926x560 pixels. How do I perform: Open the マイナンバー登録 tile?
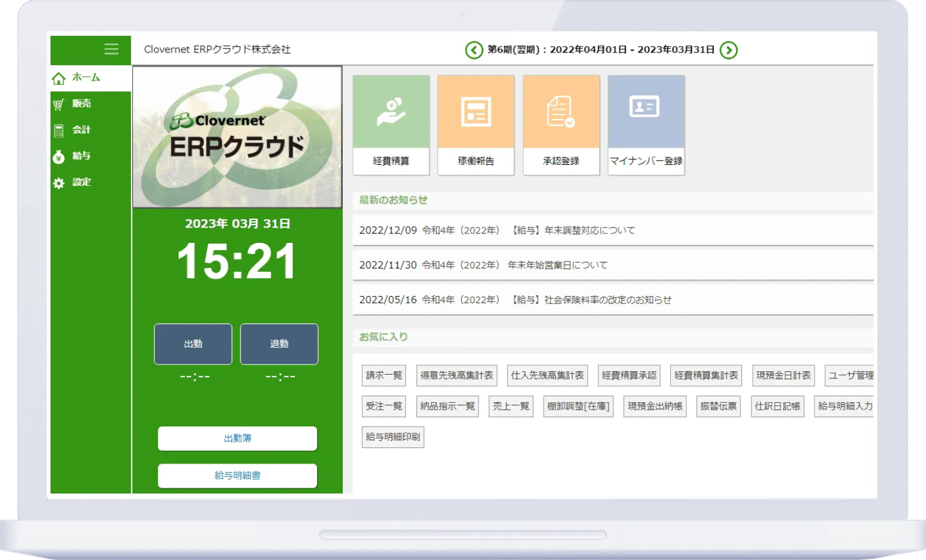pyautogui.click(x=647, y=125)
